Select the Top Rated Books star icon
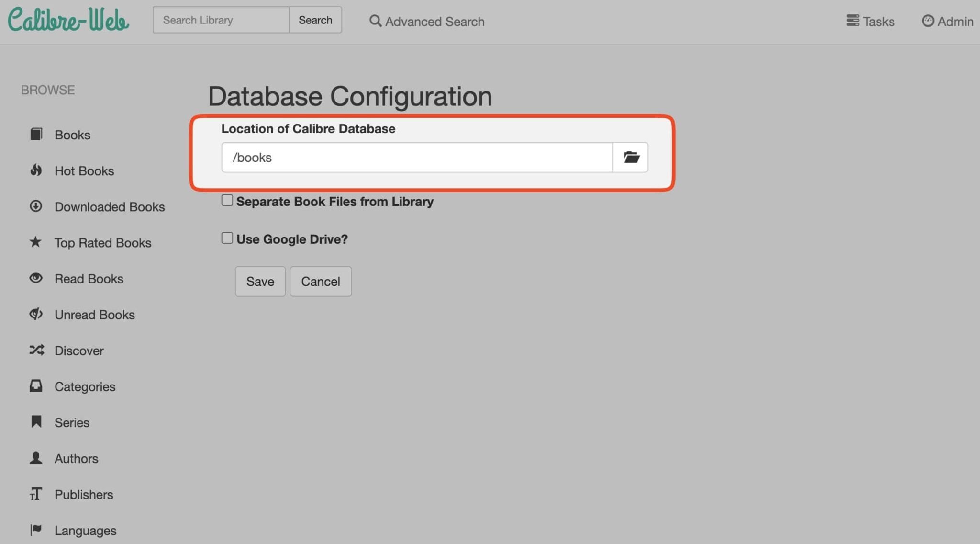The width and height of the screenshot is (980, 544). (36, 242)
